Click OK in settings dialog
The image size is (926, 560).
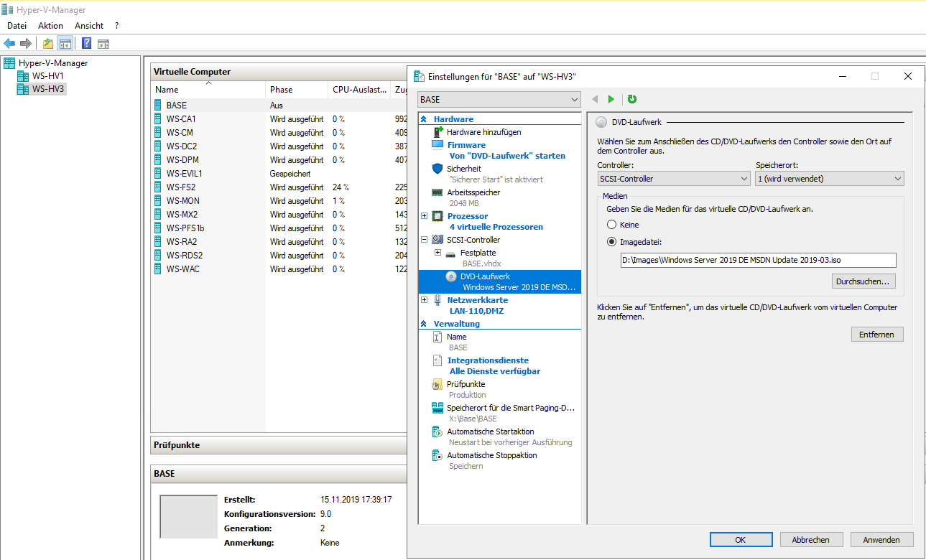741,540
